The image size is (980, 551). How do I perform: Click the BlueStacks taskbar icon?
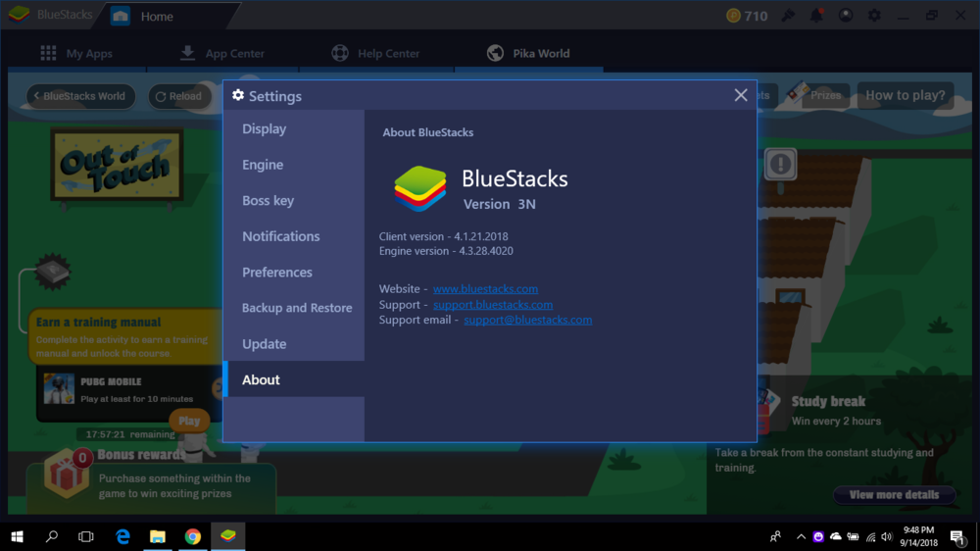pos(228,536)
